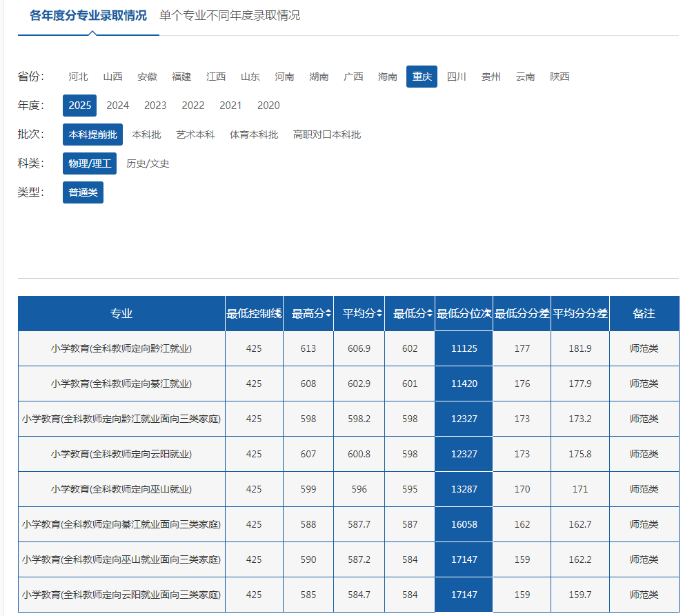
Task: Select 艺术本科 batch filter
Action: (195, 135)
